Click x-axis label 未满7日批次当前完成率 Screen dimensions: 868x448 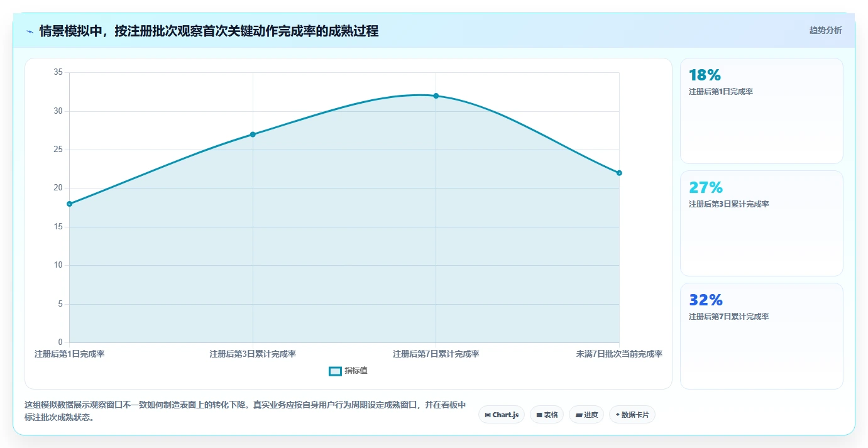click(619, 354)
